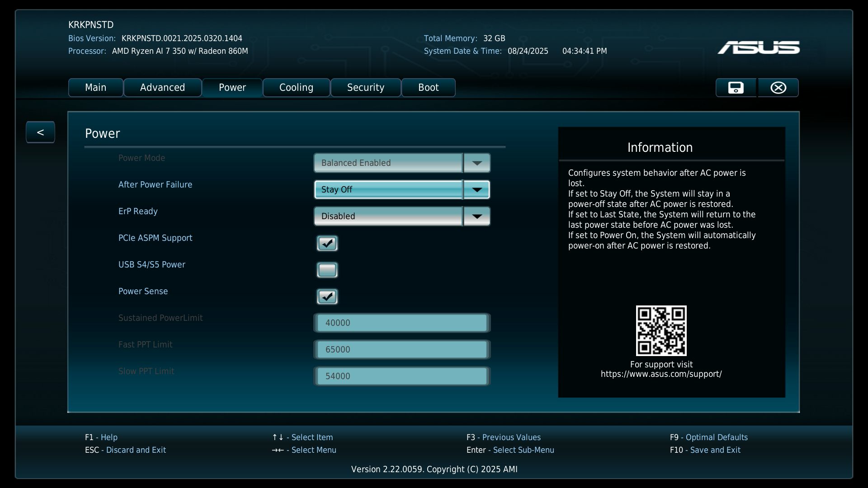Open the After Power Failure dropdown arrow
The height and width of the screenshot is (488, 868).
(476, 190)
